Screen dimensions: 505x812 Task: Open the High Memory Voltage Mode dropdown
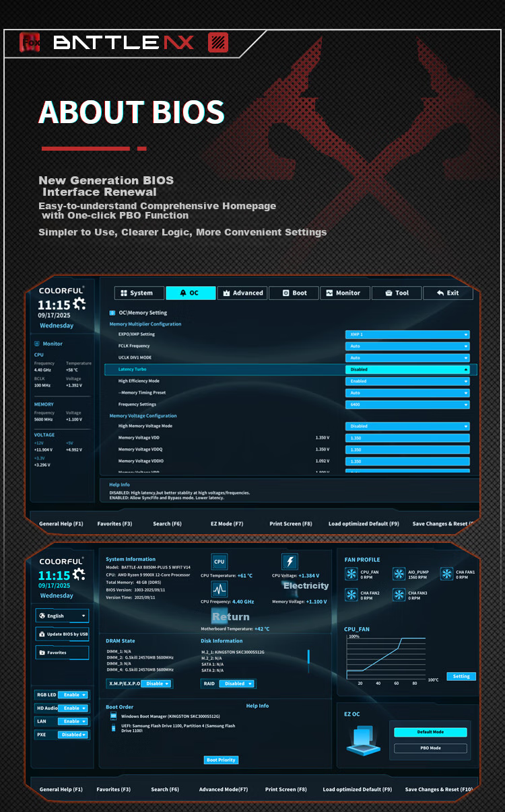(x=407, y=426)
